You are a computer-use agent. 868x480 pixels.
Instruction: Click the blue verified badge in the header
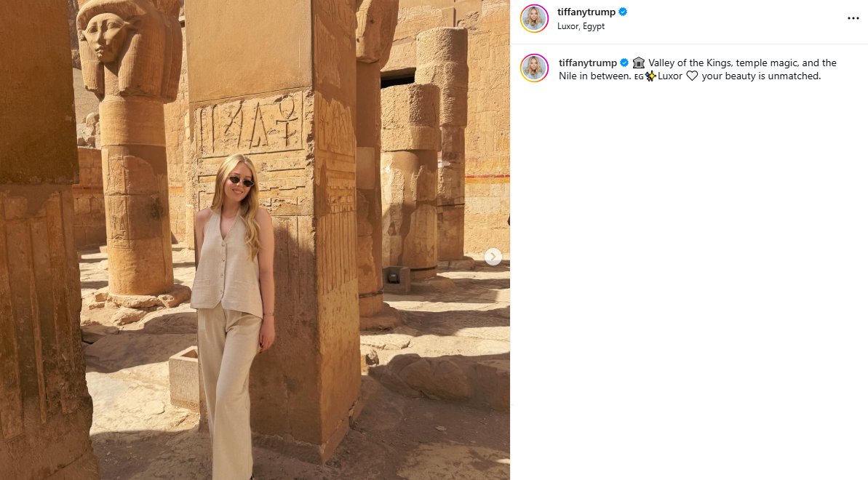tap(623, 12)
